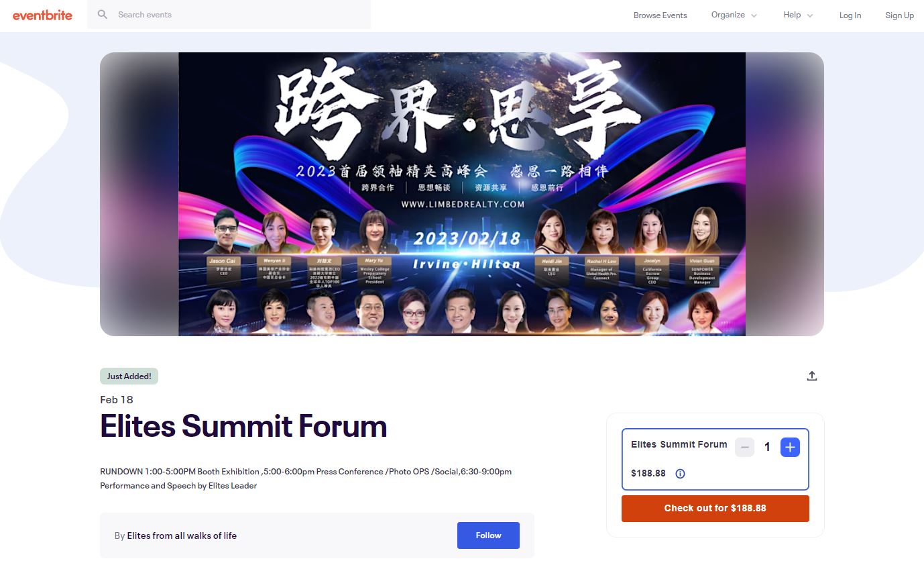Click the search magnifier icon
Viewport: 924px width, 563px height.
pos(103,14)
